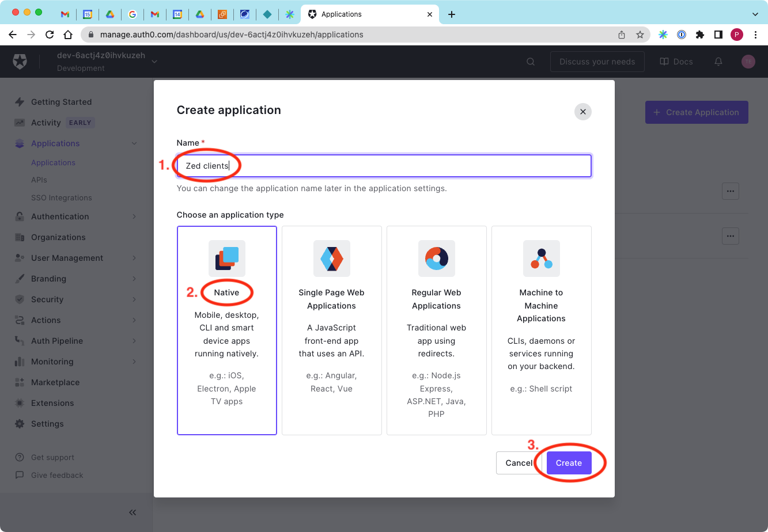Click the Name input field
Viewport: 768px width, 532px height.
tap(384, 166)
